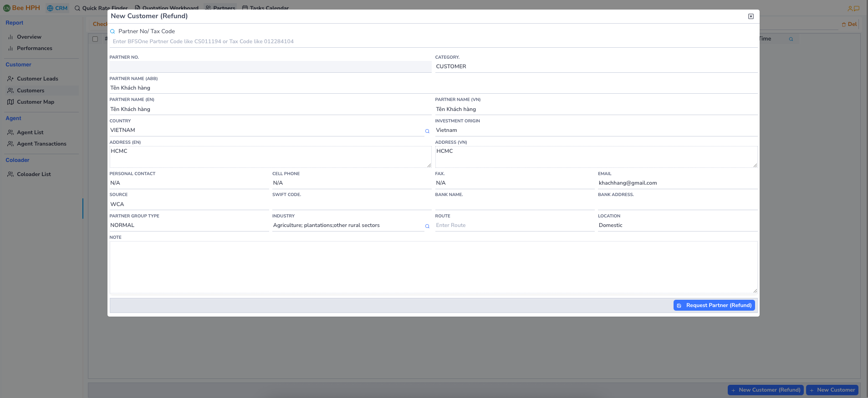Image resolution: width=868 pixels, height=398 pixels.
Task: Open Performances in Report sidebar
Action: (x=35, y=48)
